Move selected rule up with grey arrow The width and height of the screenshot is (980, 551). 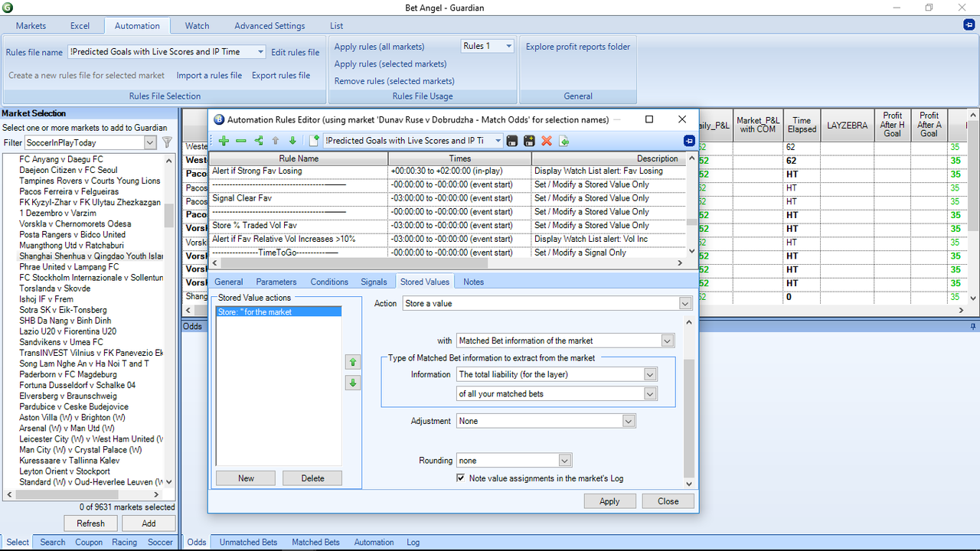(276, 141)
